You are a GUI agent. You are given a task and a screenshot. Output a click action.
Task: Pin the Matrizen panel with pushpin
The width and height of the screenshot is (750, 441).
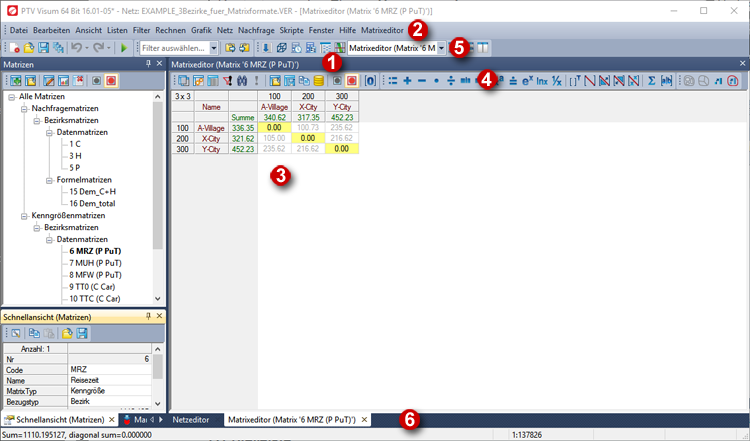click(x=147, y=63)
